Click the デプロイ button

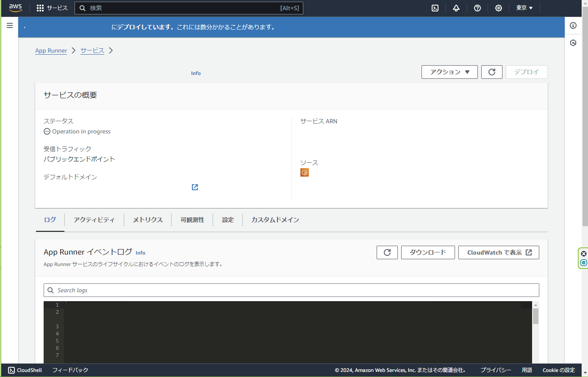point(527,72)
